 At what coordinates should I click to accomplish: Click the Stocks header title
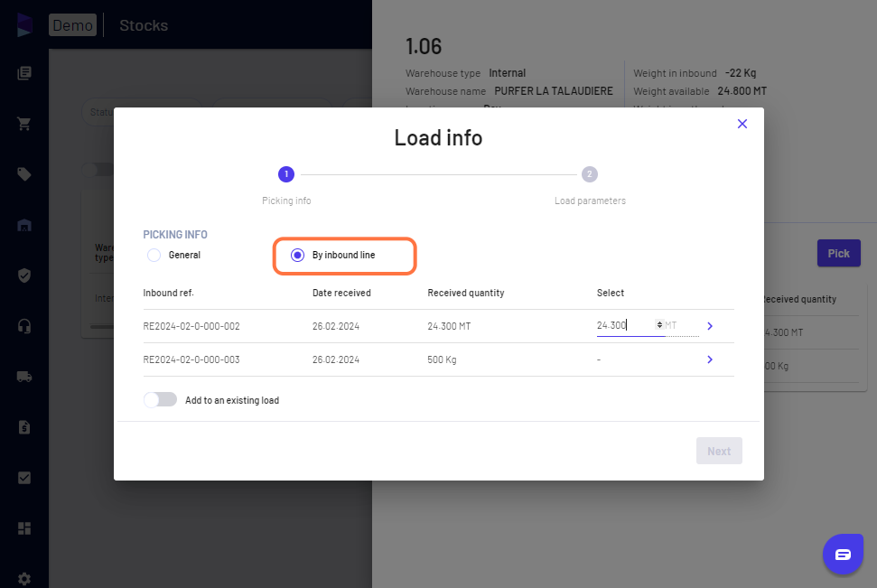144,25
